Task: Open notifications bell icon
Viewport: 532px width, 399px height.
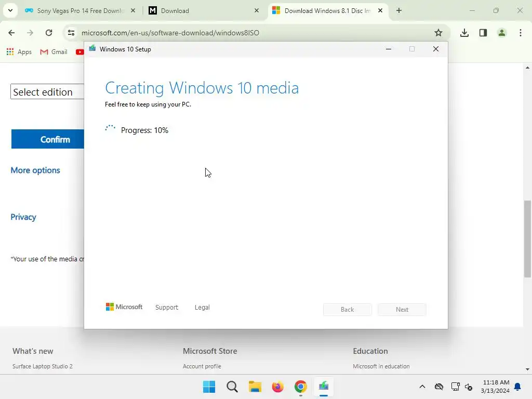Action: 518,387
